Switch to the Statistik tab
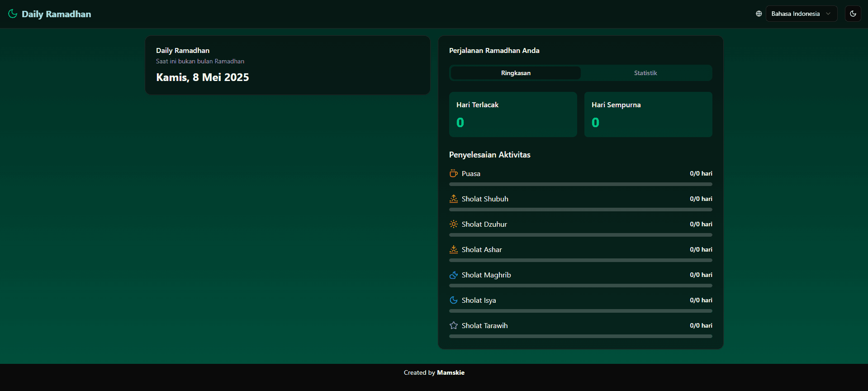The width and height of the screenshot is (868, 391). point(645,73)
